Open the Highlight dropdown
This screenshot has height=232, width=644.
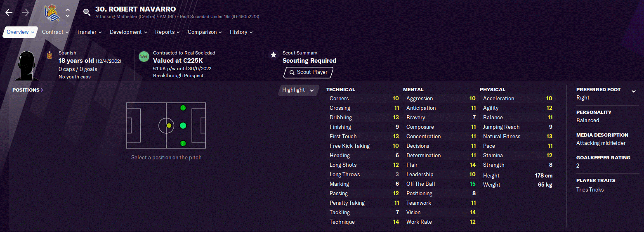pos(298,90)
